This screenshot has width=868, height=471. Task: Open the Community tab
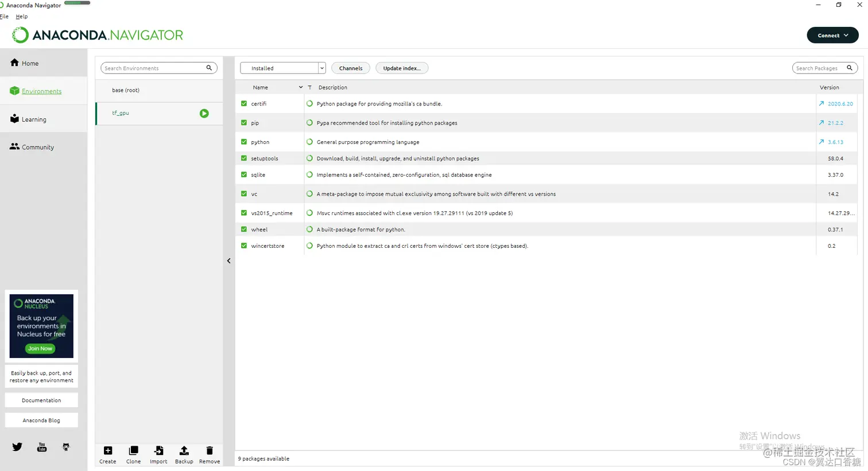[44, 147]
